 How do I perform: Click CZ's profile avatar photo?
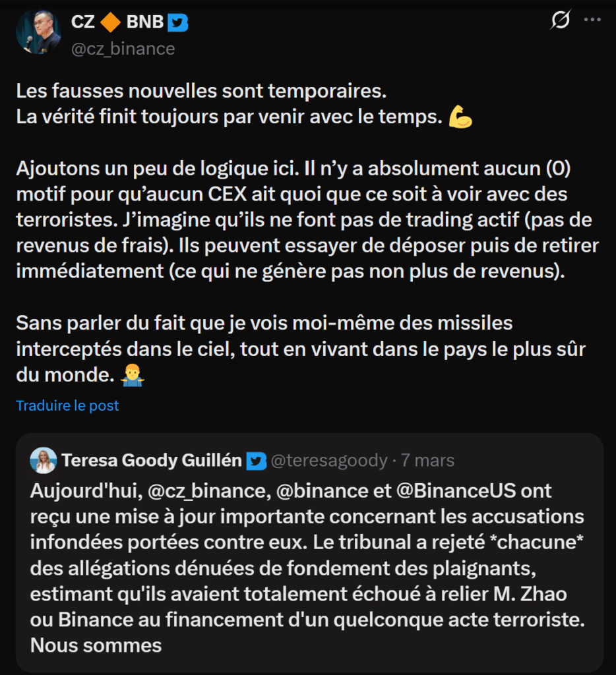38,32
